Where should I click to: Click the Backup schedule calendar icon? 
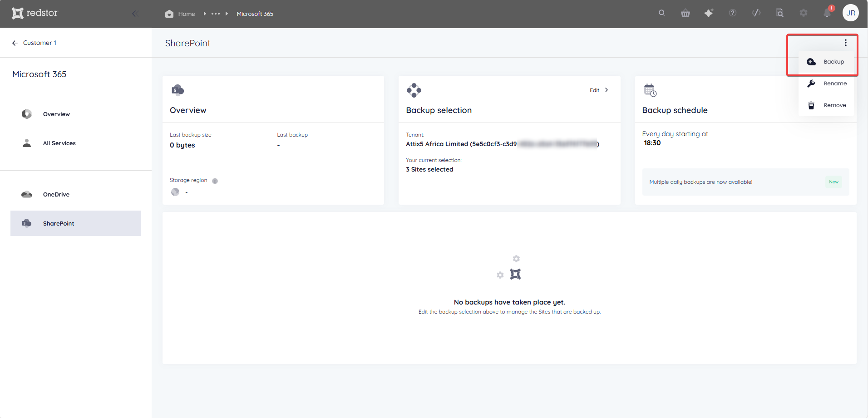coord(650,90)
